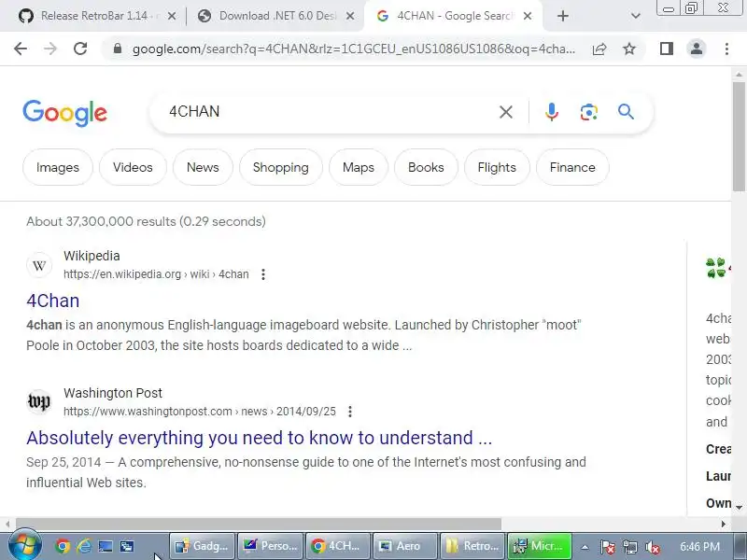Click the vertical scrollbar thumb
This screenshot has width=747, height=560.
click(739, 136)
